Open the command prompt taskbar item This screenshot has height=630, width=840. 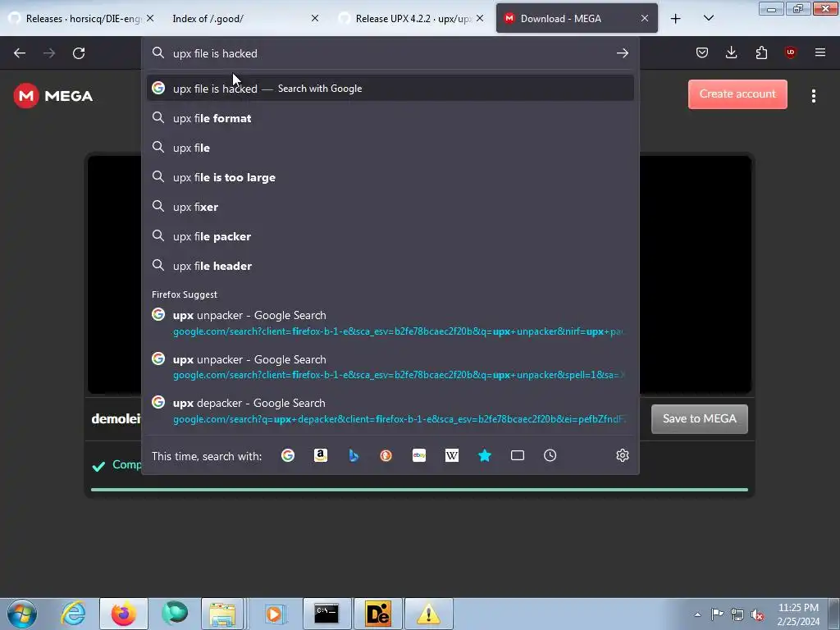pos(326,614)
